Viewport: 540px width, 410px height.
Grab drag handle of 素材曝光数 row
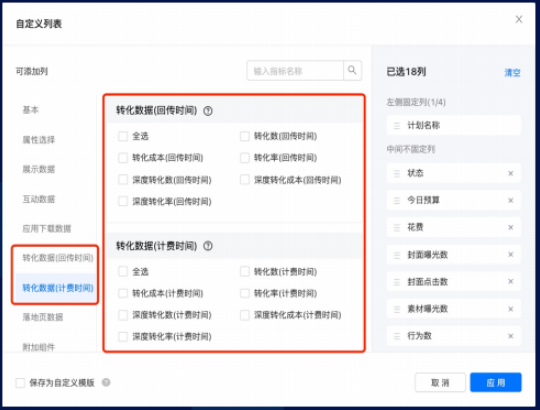(x=397, y=309)
